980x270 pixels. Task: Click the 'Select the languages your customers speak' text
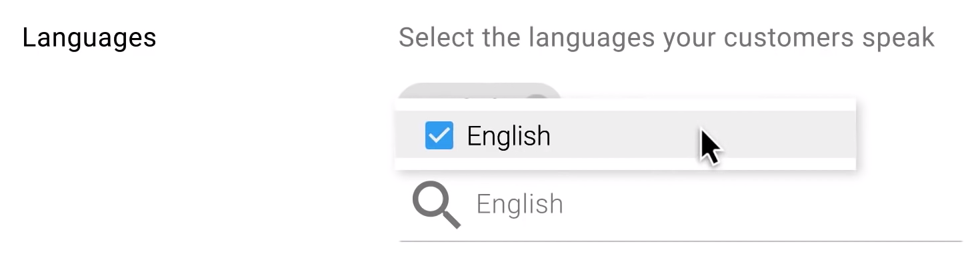click(x=666, y=38)
